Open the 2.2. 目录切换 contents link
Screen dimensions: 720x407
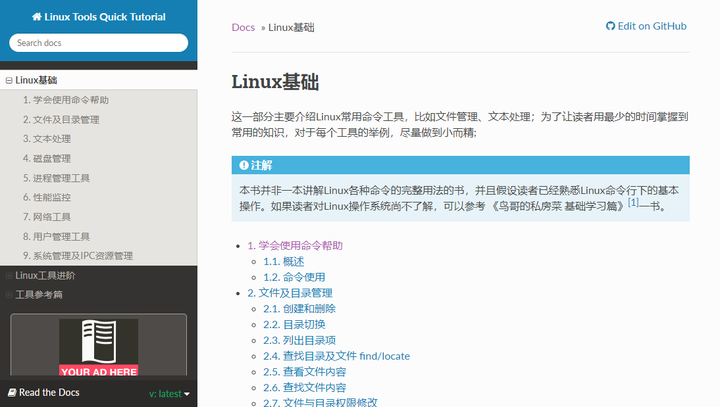pyautogui.click(x=294, y=325)
